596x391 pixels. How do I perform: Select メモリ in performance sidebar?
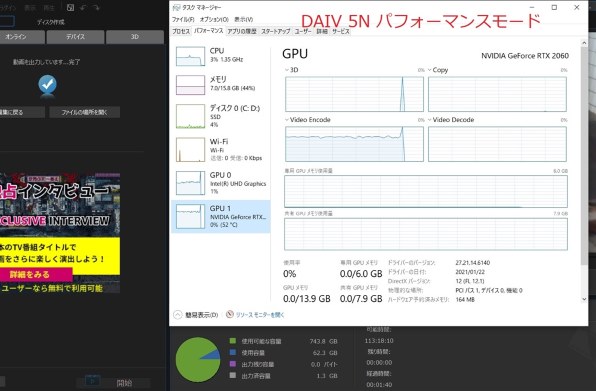pyautogui.click(x=221, y=84)
